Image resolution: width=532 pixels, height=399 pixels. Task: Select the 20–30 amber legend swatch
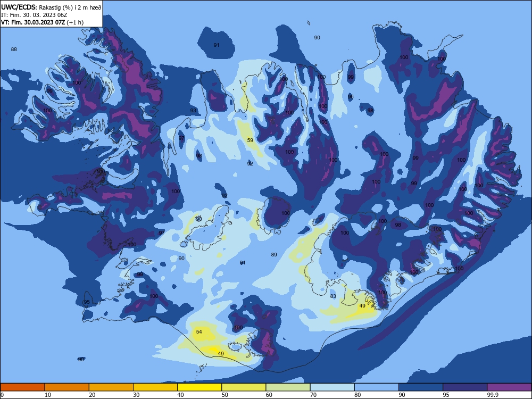tap(111, 387)
